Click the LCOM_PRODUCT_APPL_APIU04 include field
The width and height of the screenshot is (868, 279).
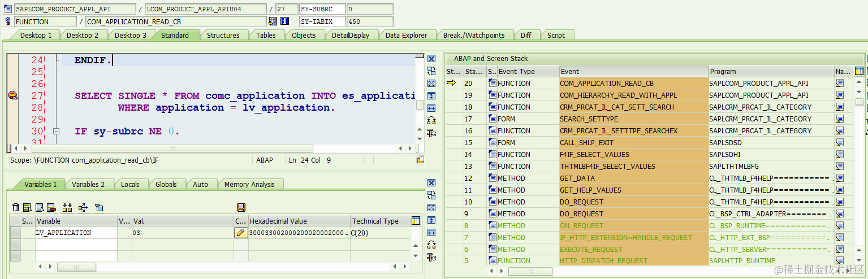205,9
